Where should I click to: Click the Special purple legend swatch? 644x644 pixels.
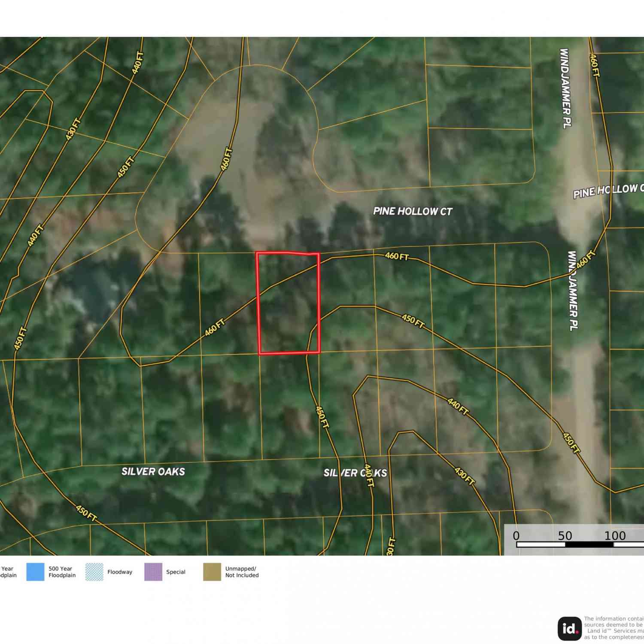(153, 572)
